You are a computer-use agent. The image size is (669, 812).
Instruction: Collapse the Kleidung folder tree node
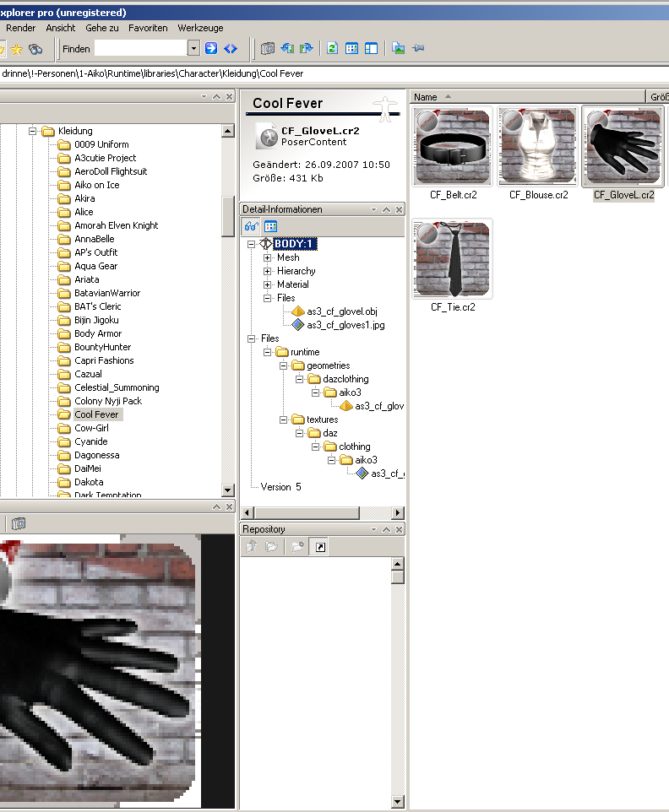(32, 131)
